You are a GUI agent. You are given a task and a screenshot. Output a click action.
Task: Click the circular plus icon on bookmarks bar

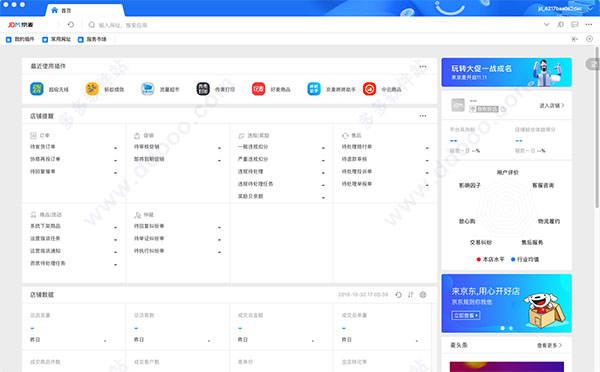click(x=589, y=39)
